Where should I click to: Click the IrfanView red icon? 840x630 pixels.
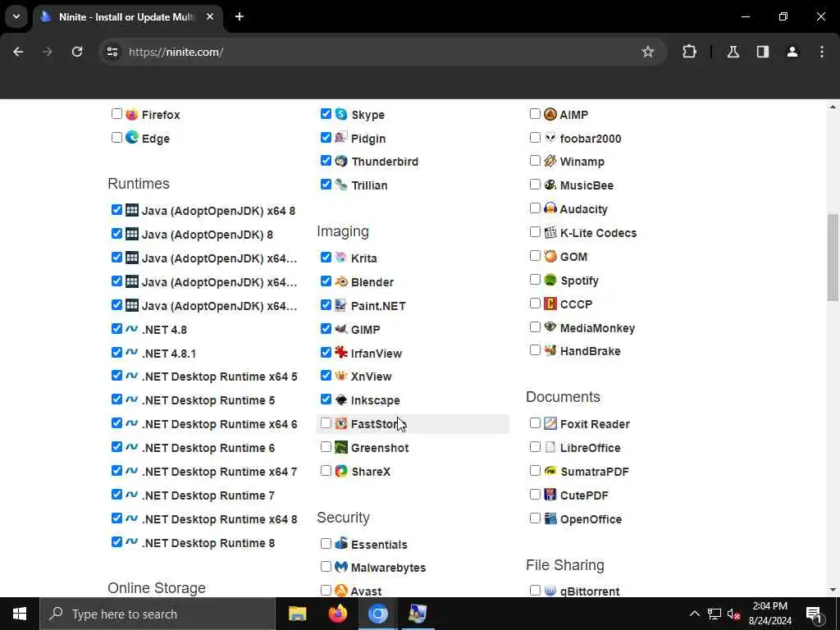click(x=340, y=353)
